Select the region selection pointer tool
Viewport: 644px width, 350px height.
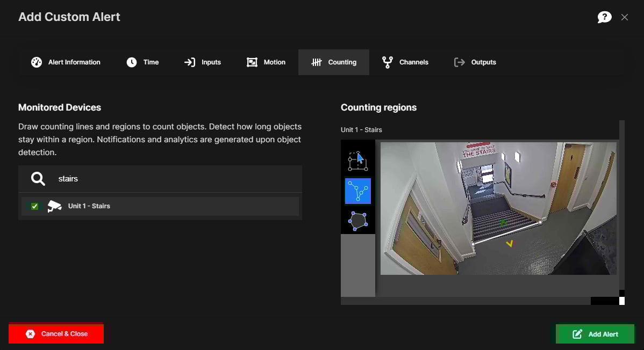point(357,161)
